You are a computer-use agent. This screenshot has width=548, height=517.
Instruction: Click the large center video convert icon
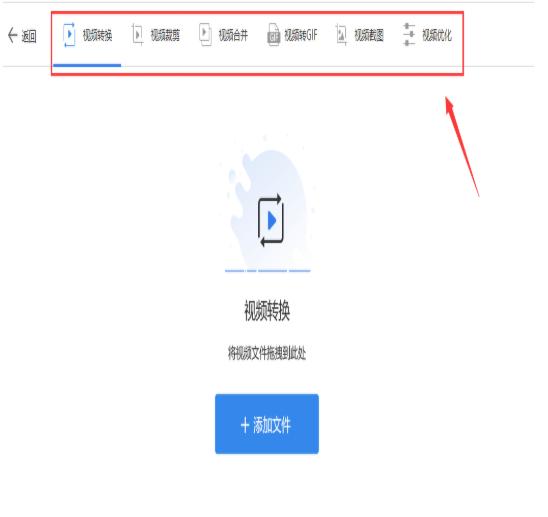271,220
